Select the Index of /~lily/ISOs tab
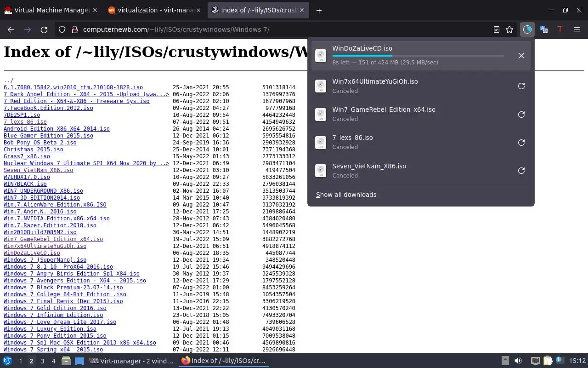 click(x=259, y=10)
